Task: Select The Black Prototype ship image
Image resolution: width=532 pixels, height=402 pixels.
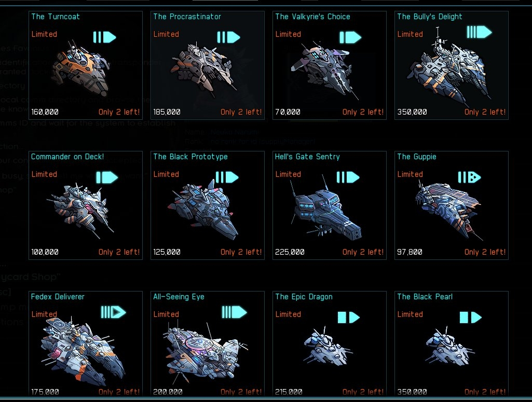Action: click(203, 209)
